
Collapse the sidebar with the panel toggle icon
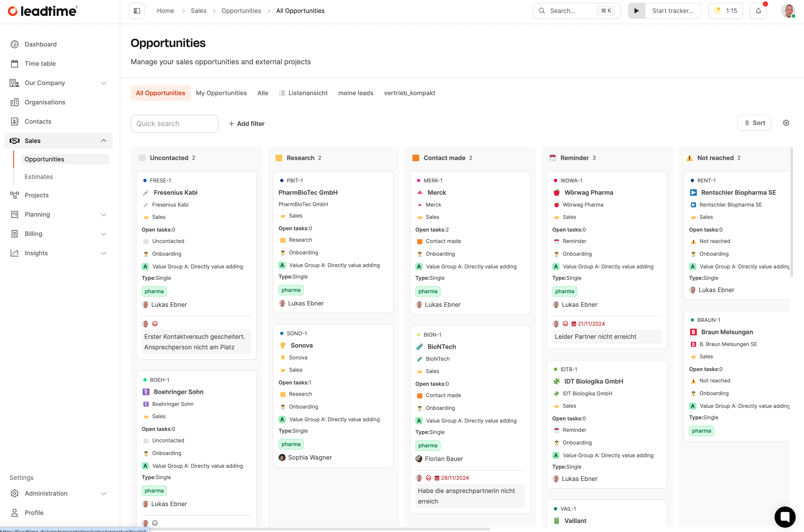click(x=137, y=11)
